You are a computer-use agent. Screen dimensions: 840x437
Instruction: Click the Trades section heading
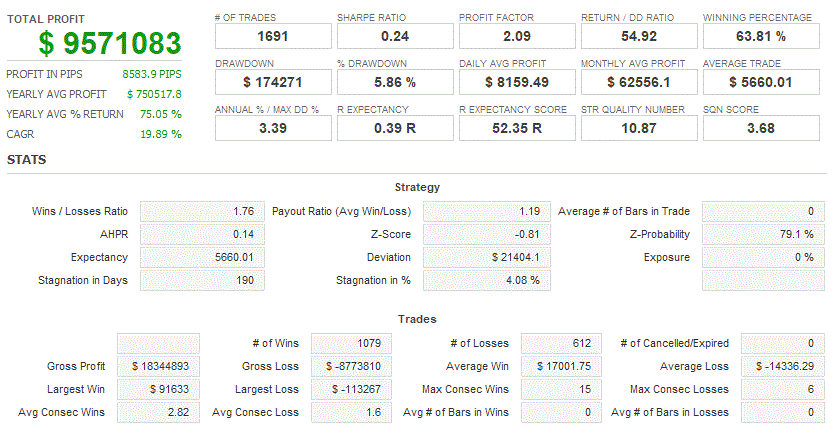pos(417,319)
